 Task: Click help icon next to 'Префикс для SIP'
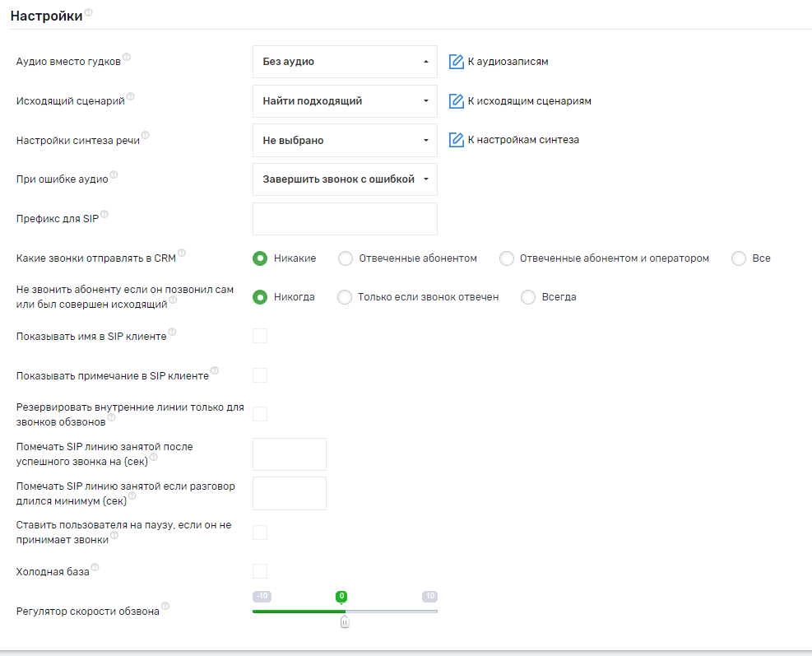[104, 216]
